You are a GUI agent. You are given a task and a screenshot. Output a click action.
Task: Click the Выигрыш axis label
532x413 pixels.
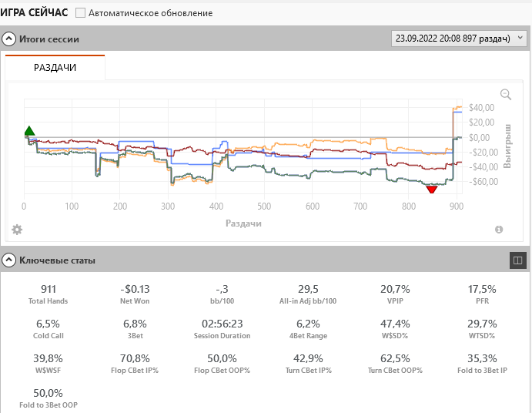[507, 145]
